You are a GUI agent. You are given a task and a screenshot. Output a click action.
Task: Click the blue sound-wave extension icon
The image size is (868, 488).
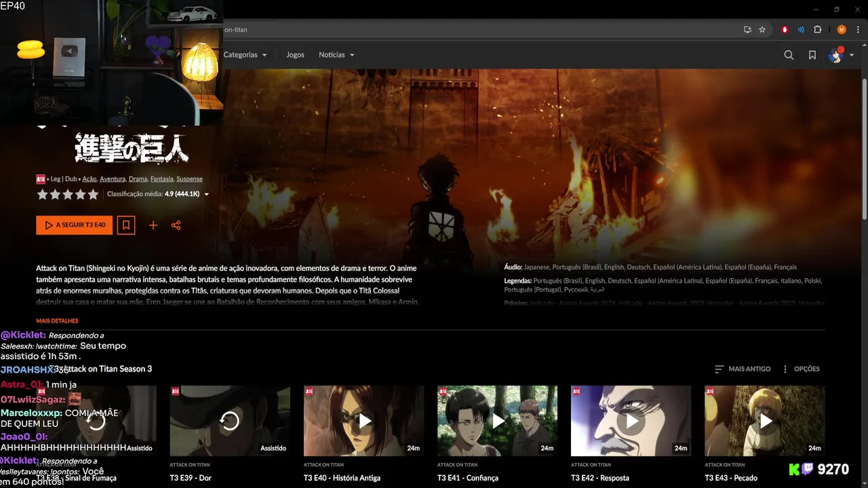click(801, 30)
